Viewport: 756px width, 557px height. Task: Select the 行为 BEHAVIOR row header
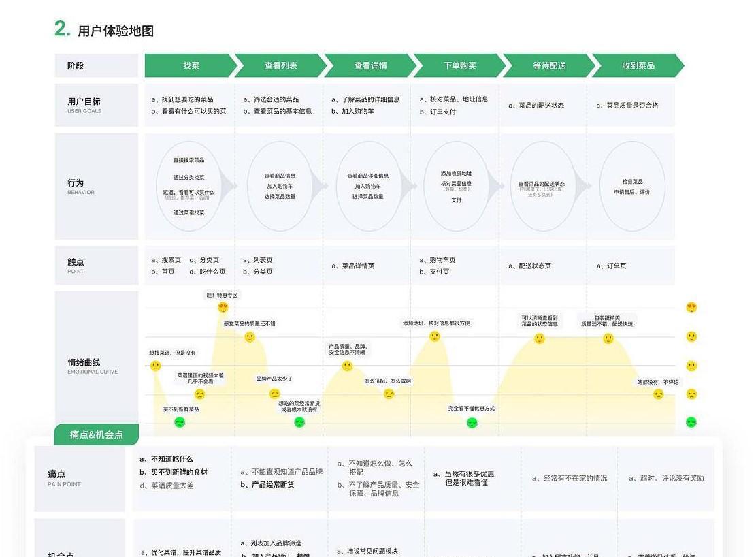coord(97,187)
